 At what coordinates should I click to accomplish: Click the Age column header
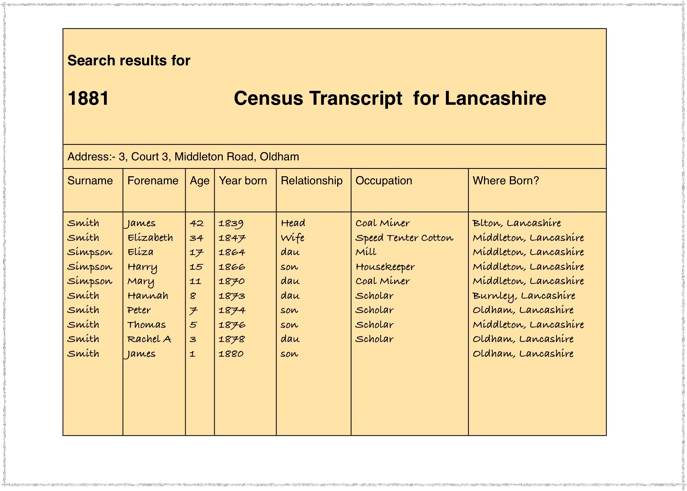click(199, 181)
